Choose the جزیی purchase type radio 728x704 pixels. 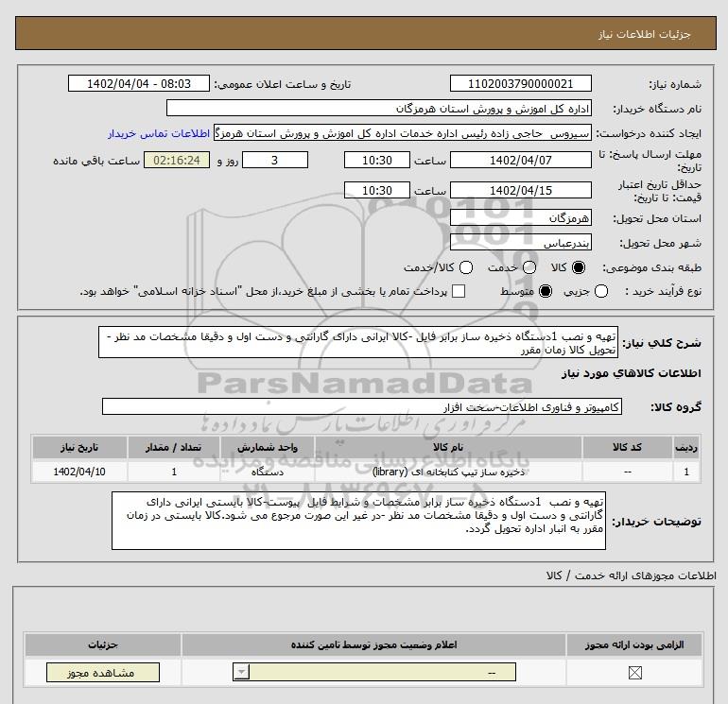[601, 291]
